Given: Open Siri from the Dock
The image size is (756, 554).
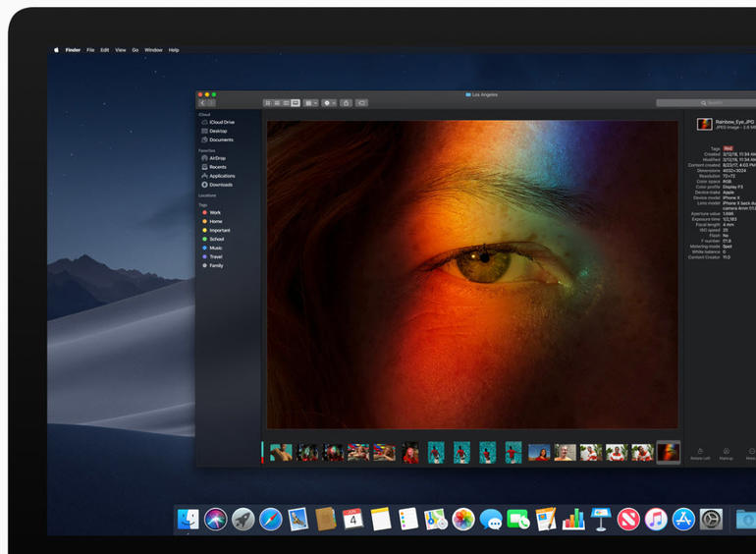Looking at the screenshot, I should [216, 520].
